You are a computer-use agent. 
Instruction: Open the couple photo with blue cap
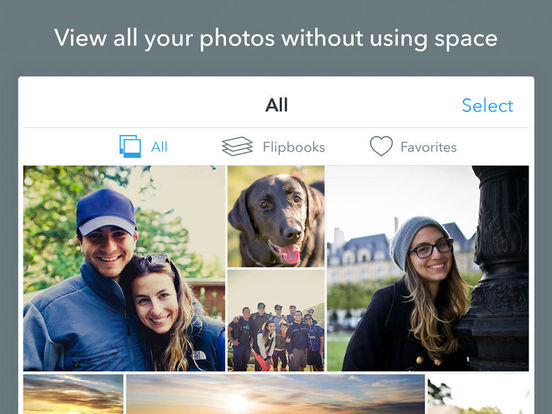coord(124,268)
